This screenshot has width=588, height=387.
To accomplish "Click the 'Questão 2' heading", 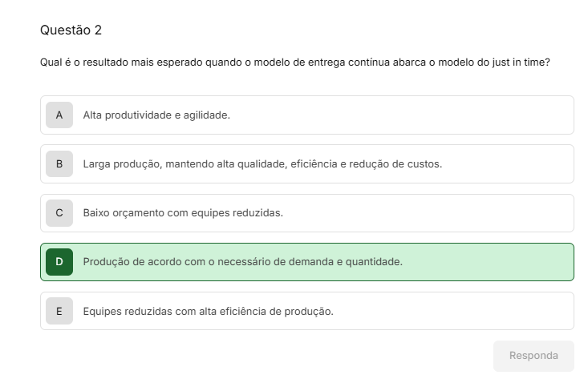I will coord(71,30).
